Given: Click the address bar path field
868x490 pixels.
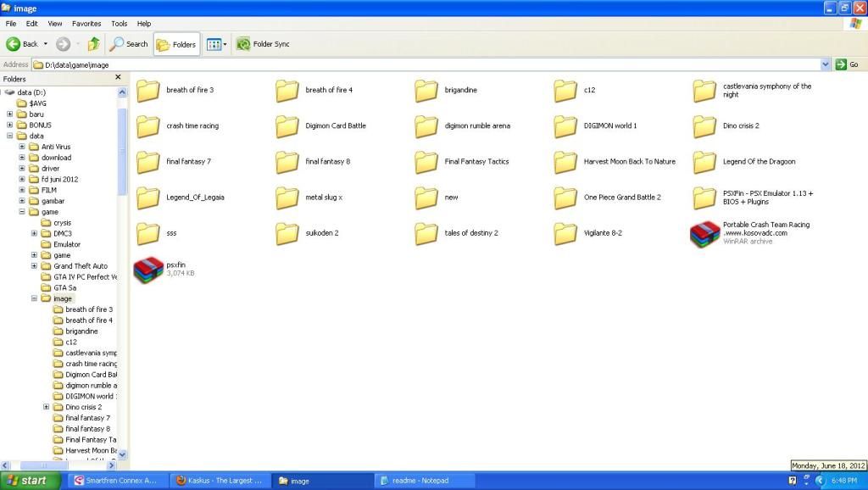Looking at the screenshot, I should 426,64.
